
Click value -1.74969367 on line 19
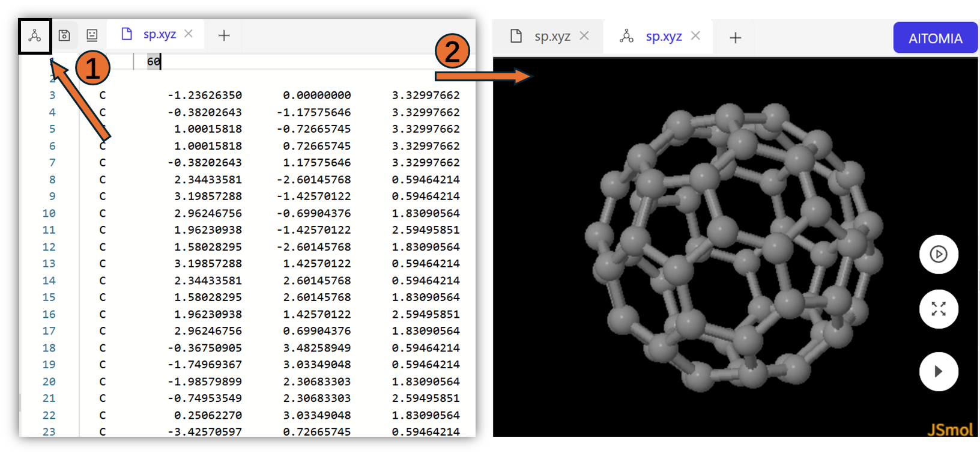[x=205, y=364]
